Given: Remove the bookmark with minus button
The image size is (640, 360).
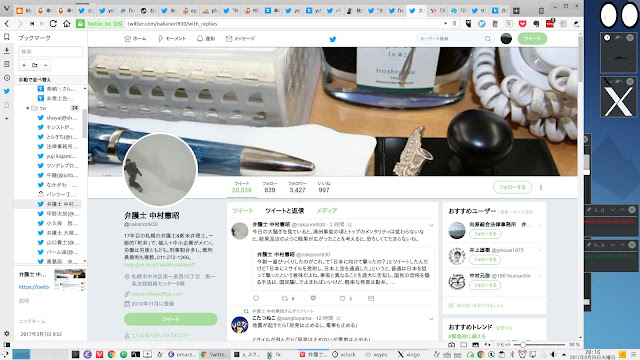Looking at the screenshot, I should pyautogui.click(x=45, y=65).
